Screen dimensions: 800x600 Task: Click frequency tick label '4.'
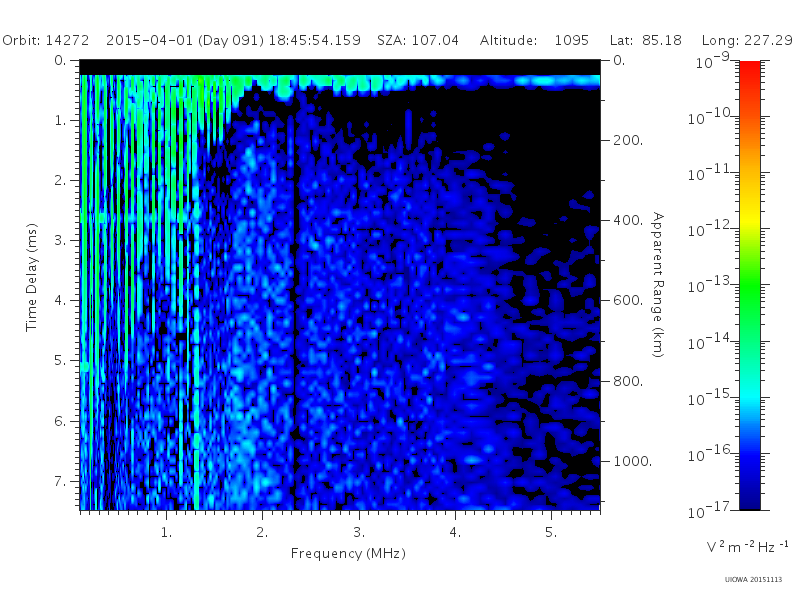point(455,532)
